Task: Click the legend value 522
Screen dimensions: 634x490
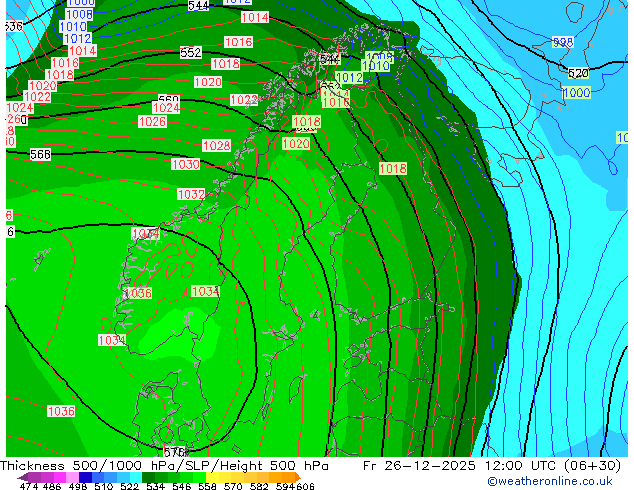Action: point(129,486)
